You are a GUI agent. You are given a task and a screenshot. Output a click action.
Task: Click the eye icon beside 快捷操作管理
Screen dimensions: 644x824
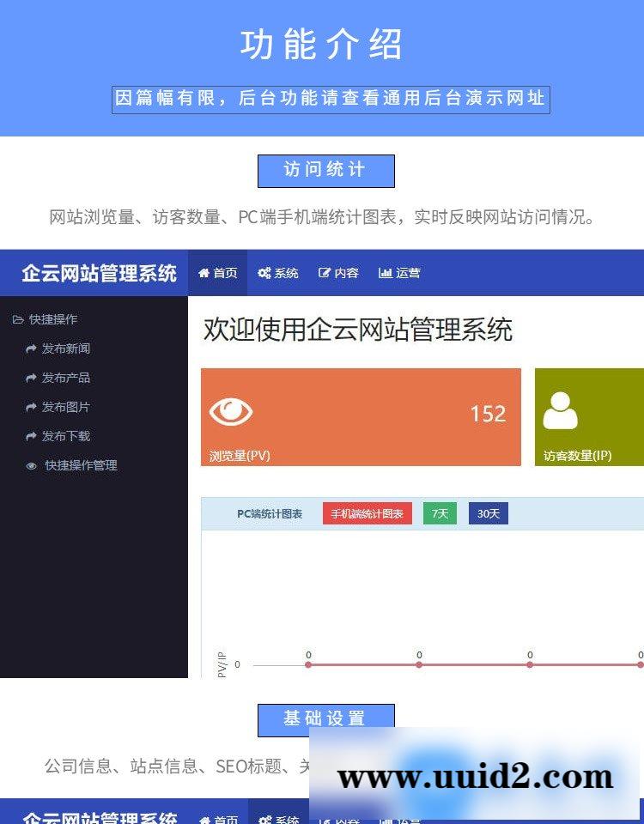tap(32, 465)
